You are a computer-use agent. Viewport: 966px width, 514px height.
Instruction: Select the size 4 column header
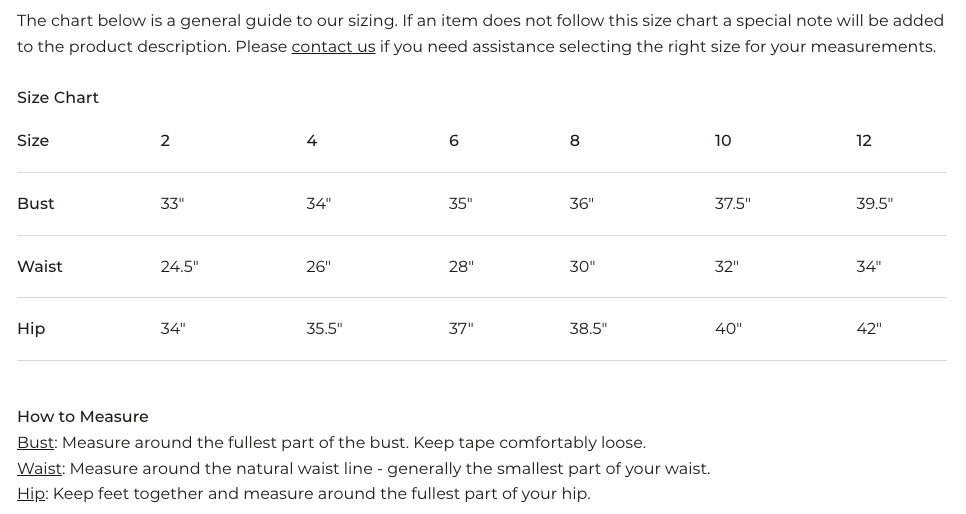pyautogui.click(x=312, y=141)
